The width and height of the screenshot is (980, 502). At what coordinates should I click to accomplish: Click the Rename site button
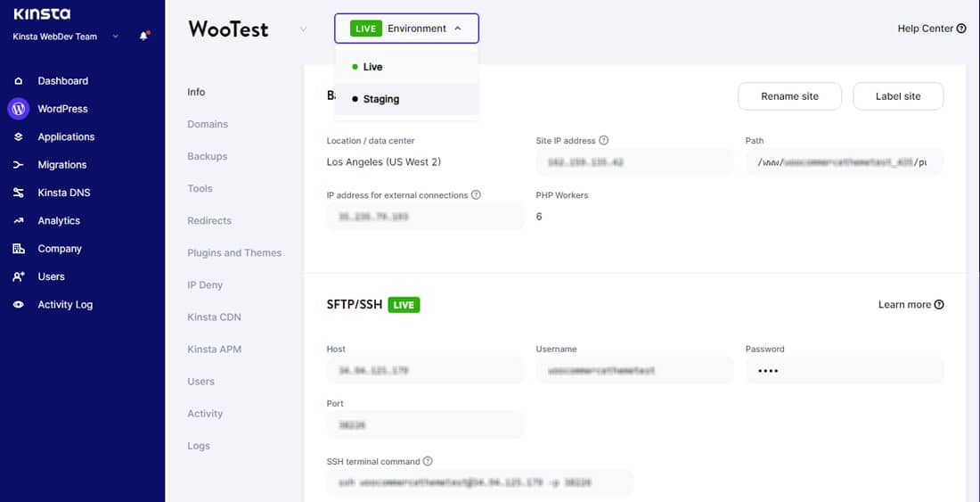789,96
